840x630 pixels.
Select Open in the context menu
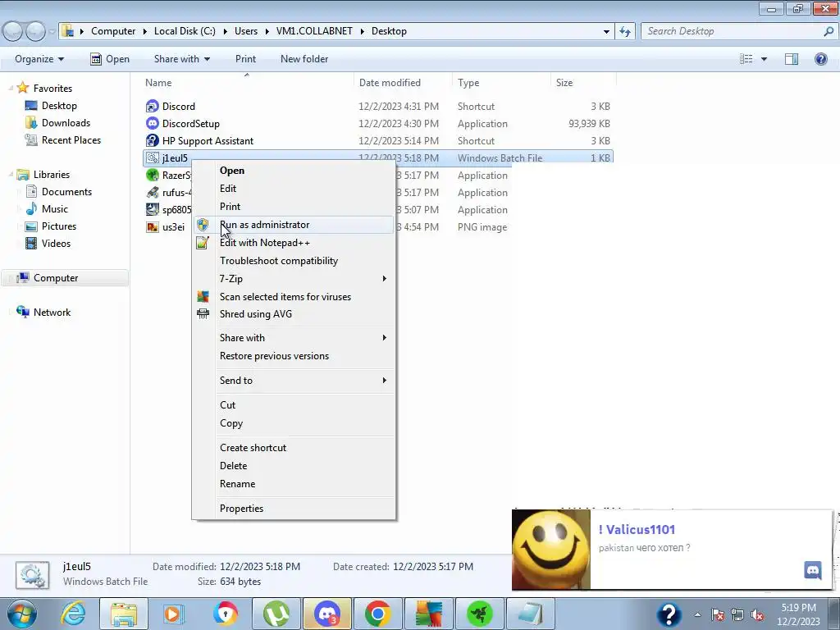294,171
